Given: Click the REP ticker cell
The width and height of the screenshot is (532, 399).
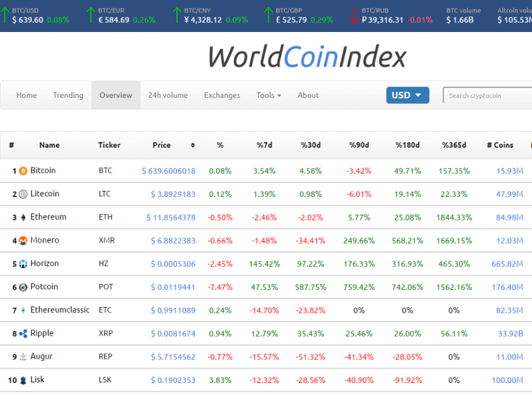Looking at the screenshot, I should tap(106, 356).
